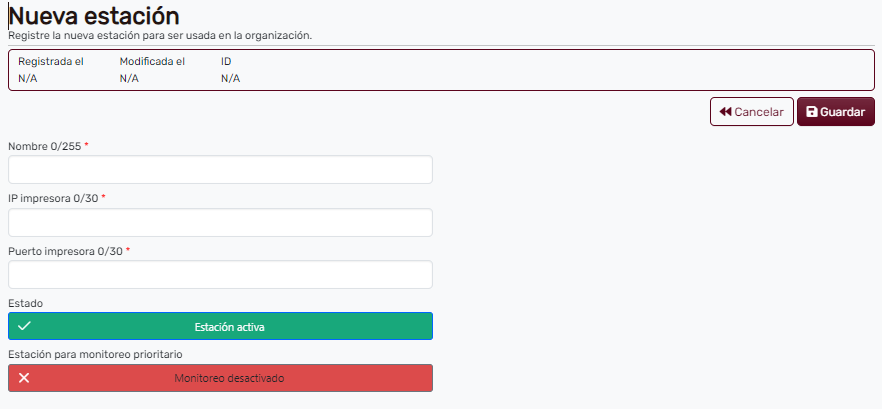882x409 pixels.
Task: Click the ID N/A info field
Action: tap(229, 70)
